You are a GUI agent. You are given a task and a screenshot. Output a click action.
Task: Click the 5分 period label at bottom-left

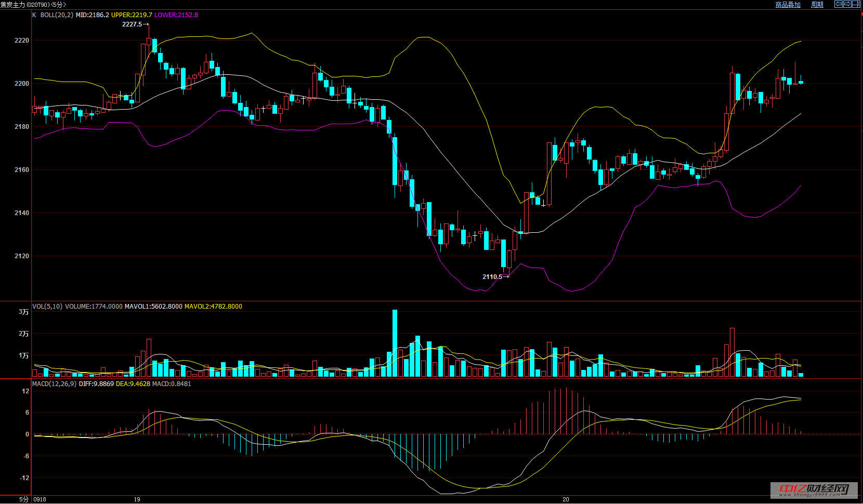(x=24, y=499)
